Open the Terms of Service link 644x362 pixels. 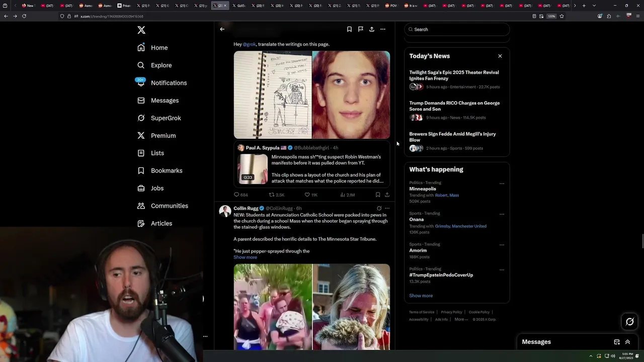coord(422,312)
